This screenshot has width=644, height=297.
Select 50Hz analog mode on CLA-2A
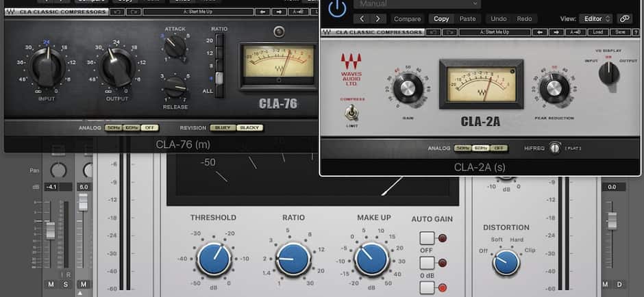(462, 148)
